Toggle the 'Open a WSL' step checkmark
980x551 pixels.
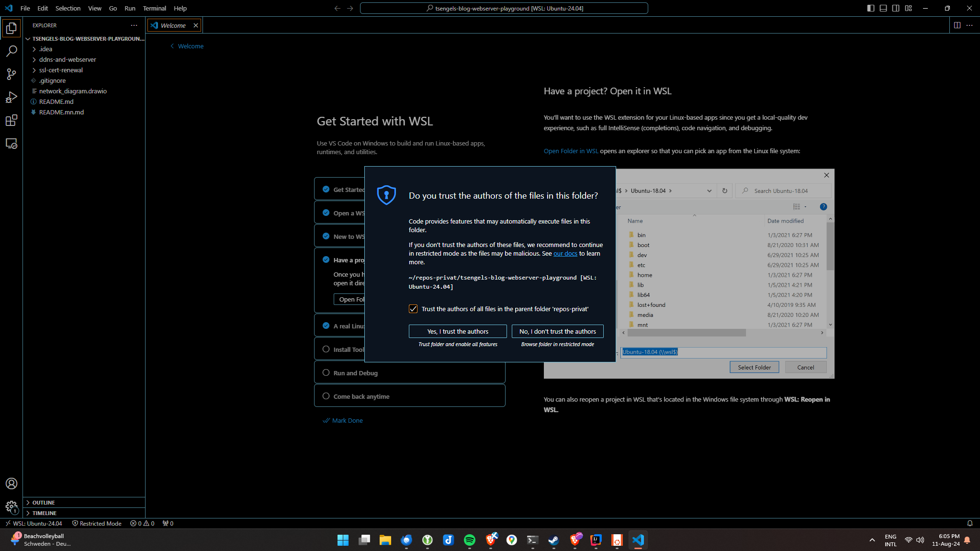(326, 213)
